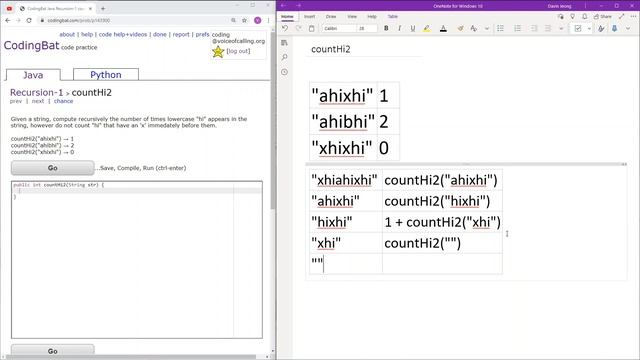Click the countHi2 page title
Screen dimensions: 640x360
(331, 49)
